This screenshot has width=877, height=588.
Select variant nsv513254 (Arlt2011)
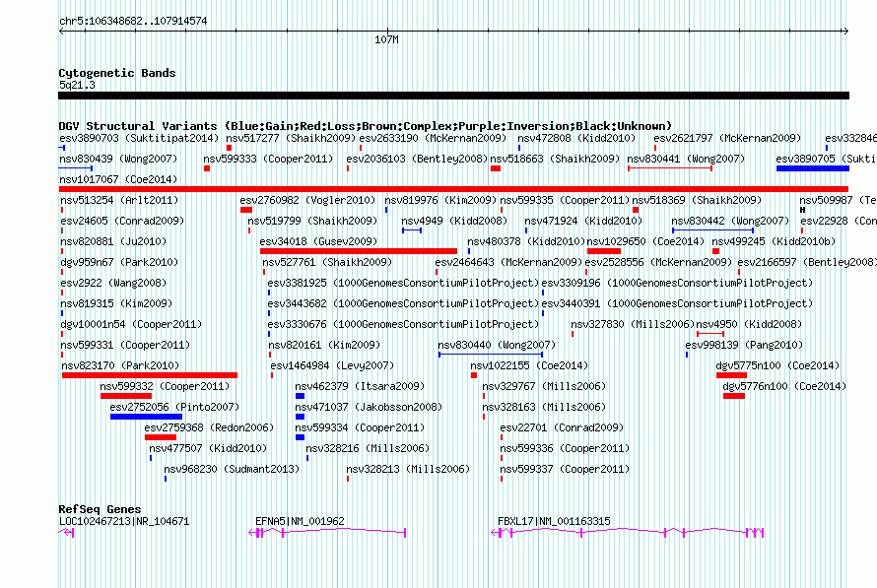click(117, 200)
